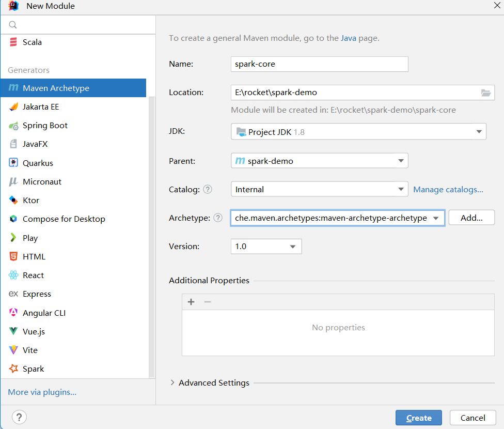Expand the Catalog Internal dropdown
This screenshot has width=504, height=429.
point(320,189)
